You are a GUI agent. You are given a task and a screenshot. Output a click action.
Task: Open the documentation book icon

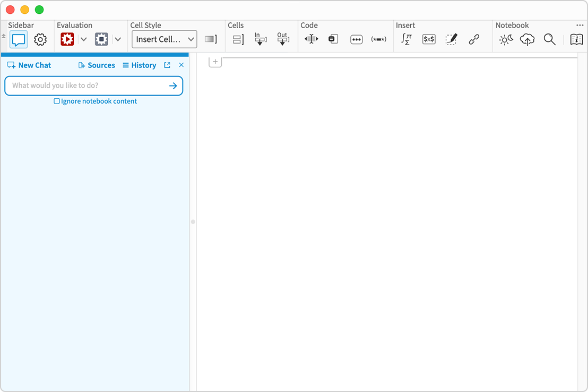[x=576, y=39]
